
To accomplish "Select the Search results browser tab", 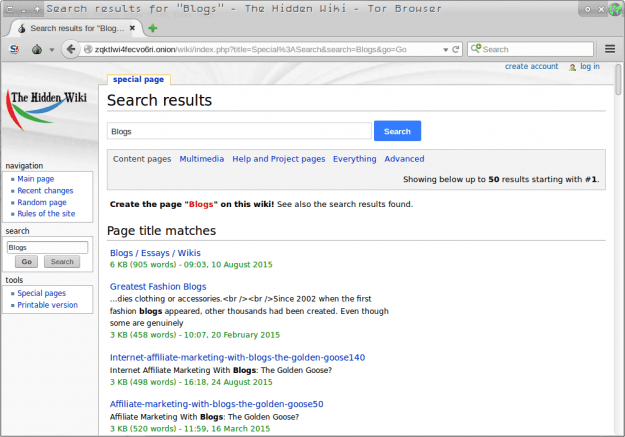I will pyautogui.click(x=75, y=28).
